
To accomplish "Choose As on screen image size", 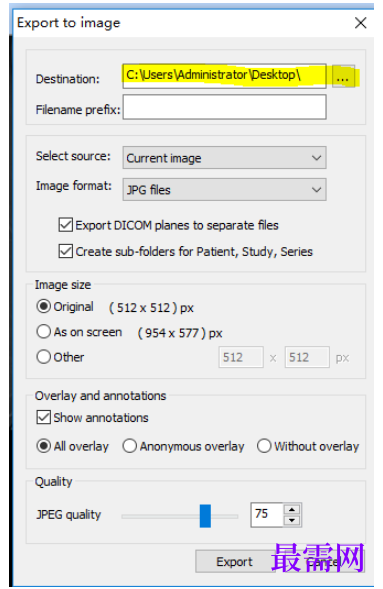I will click(44, 331).
